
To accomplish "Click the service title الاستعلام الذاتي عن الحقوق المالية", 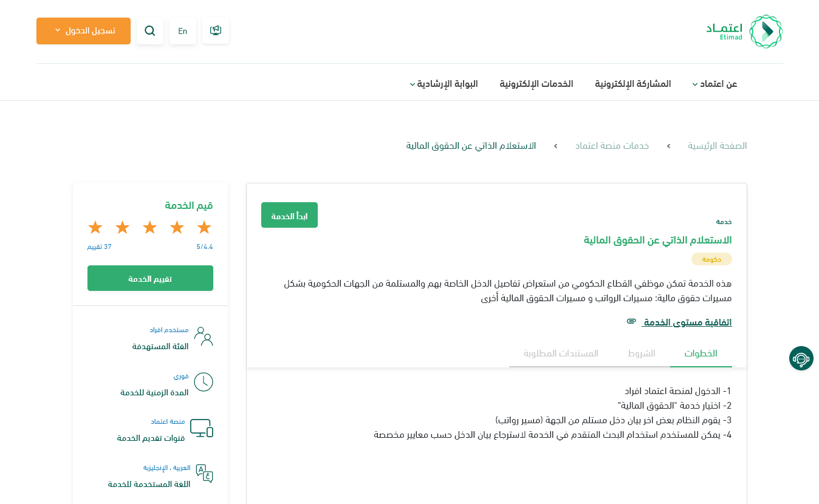I will 657,240.
